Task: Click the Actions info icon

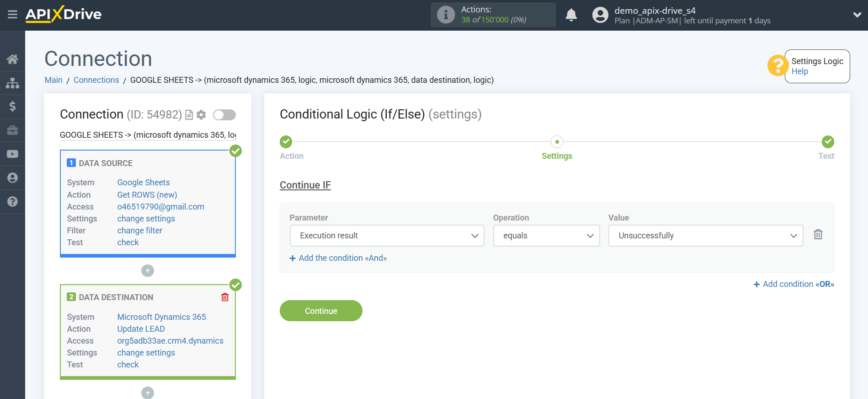Action: point(446,15)
